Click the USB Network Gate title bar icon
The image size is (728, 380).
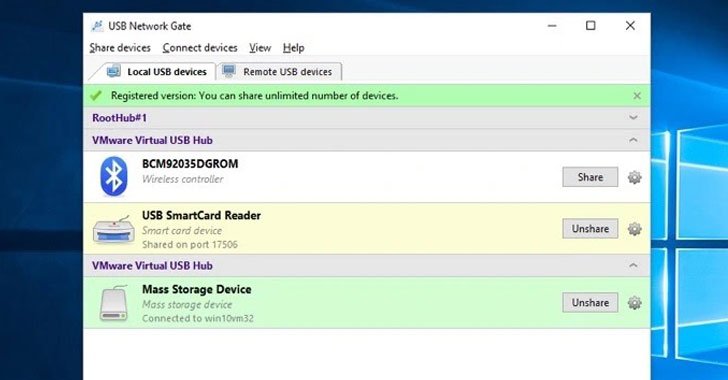(x=97, y=26)
